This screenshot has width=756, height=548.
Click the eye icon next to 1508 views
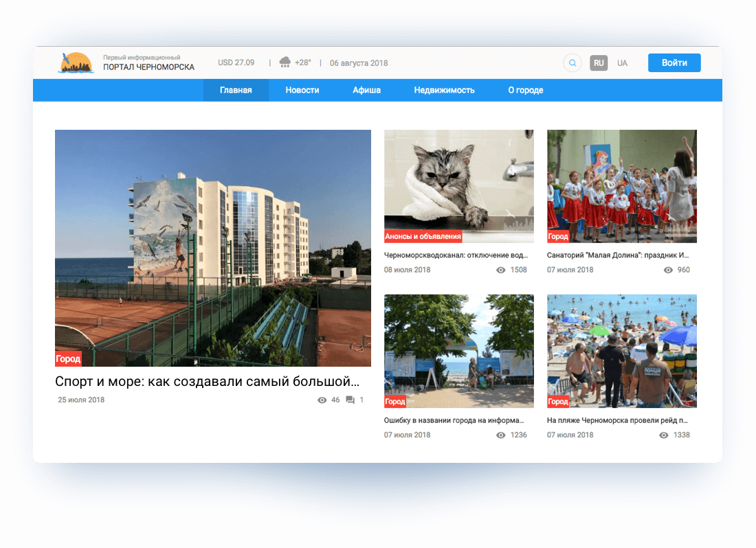click(501, 270)
